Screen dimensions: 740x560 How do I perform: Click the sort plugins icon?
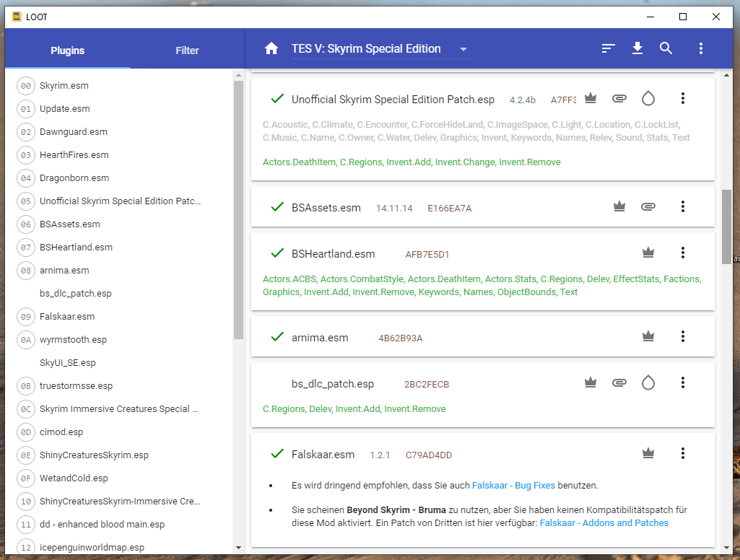[609, 48]
